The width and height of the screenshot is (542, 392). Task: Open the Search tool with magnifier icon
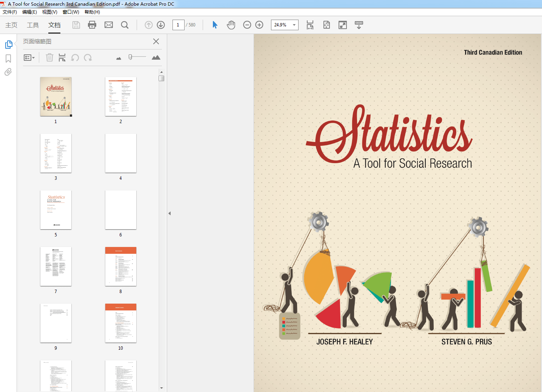tap(125, 25)
